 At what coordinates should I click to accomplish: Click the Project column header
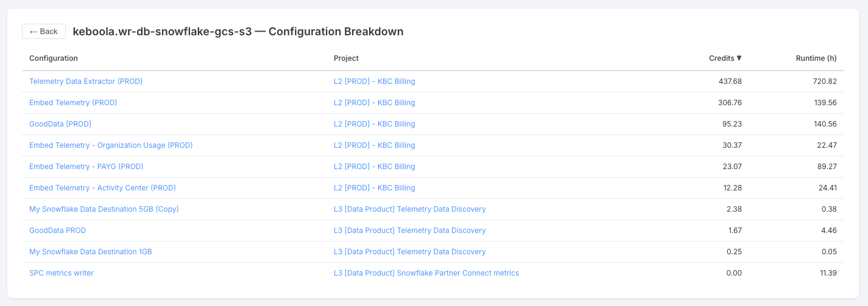point(346,58)
